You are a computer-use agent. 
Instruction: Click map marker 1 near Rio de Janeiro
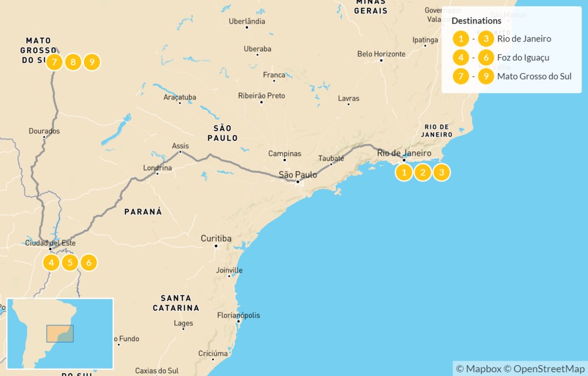(x=404, y=172)
